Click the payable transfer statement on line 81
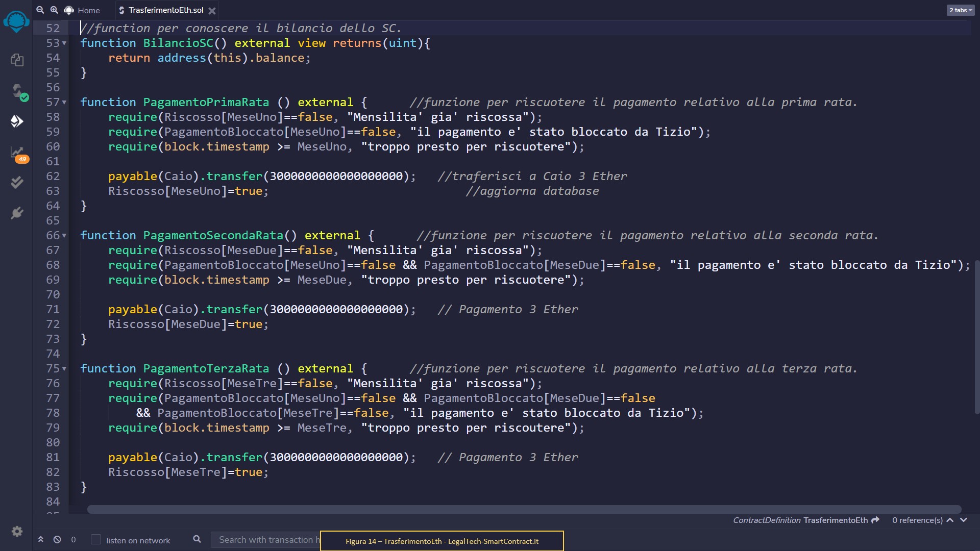This screenshot has width=980, height=551. [262, 457]
